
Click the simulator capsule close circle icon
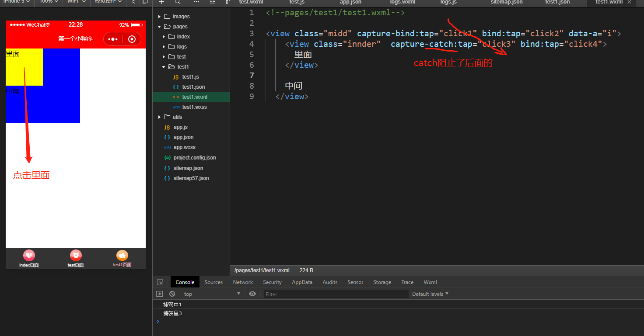(132, 39)
